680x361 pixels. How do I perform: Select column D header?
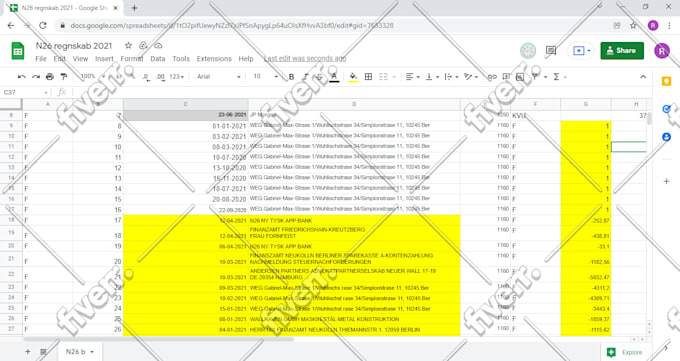click(x=354, y=104)
